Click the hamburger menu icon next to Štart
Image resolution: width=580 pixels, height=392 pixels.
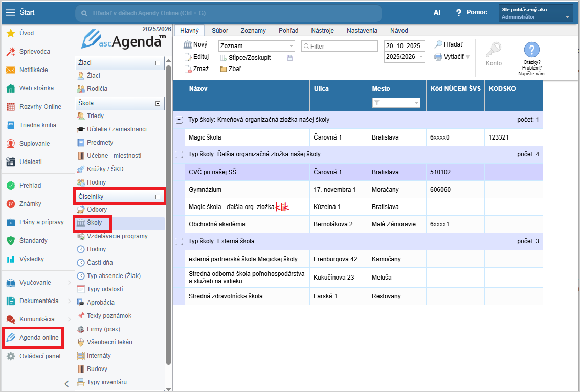tap(10, 12)
